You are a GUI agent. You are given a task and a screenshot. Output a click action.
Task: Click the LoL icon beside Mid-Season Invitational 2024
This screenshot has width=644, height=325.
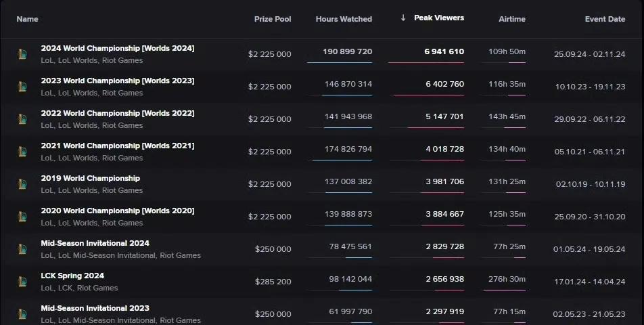[x=22, y=249]
